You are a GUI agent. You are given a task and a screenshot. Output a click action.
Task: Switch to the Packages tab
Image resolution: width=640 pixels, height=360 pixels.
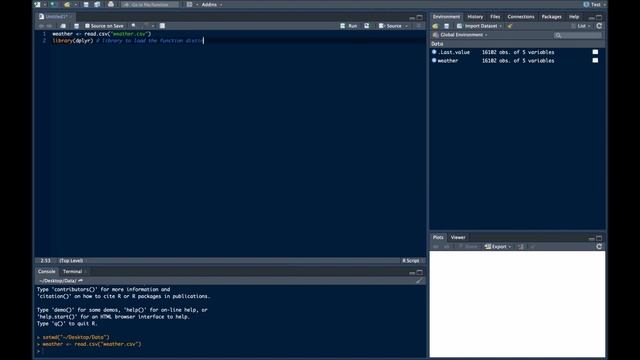click(x=551, y=17)
